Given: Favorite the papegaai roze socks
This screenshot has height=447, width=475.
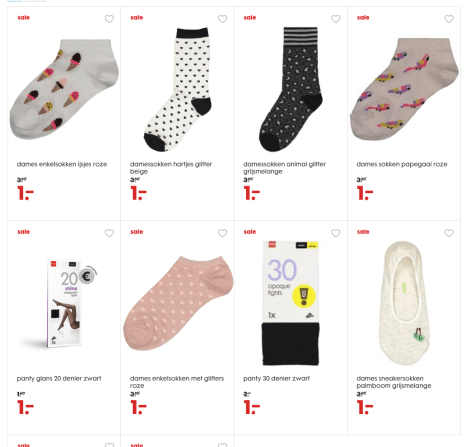Looking at the screenshot, I should (449, 19).
